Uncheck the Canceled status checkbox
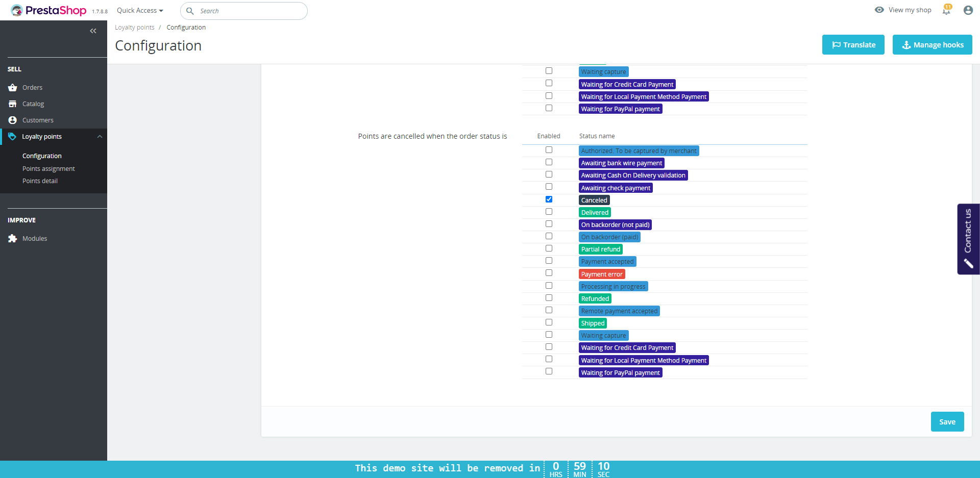This screenshot has width=980, height=478. [549, 199]
